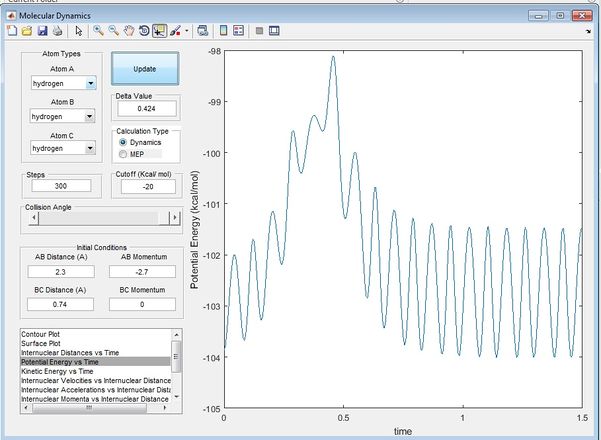Click the Insert Legend icon
The width and height of the screenshot is (601, 440).
[x=238, y=31]
